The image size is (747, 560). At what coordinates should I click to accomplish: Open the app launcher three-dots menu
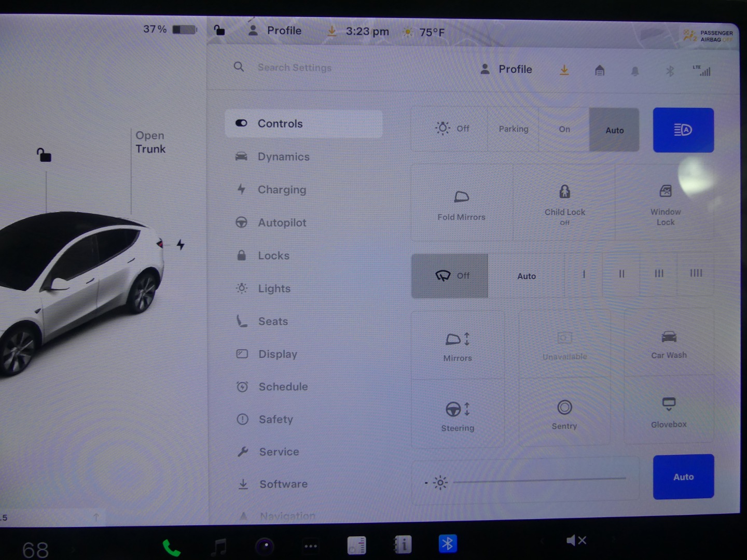pyautogui.click(x=311, y=546)
